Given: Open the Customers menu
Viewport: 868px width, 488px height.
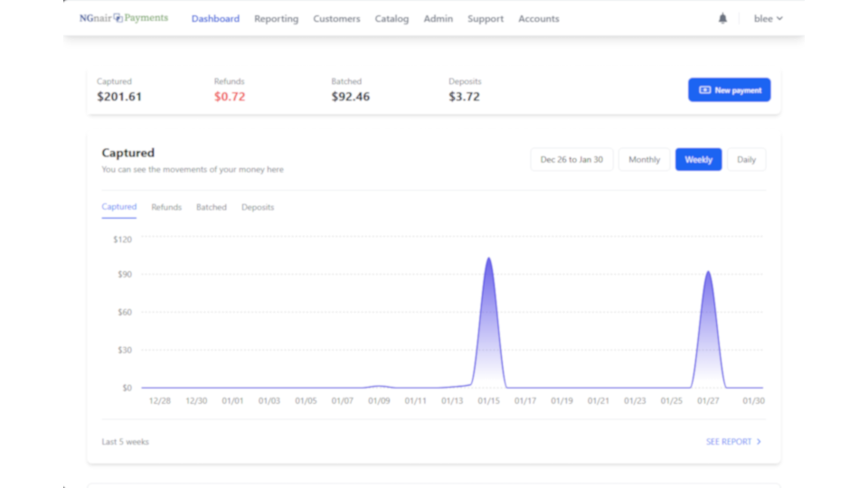Looking at the screenshot, I should pos(336,19).
